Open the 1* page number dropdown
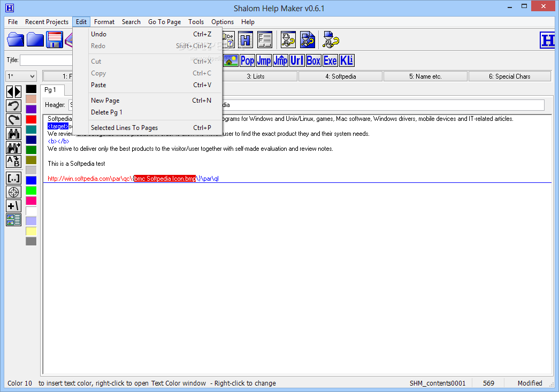 click(x=21, y=76)
